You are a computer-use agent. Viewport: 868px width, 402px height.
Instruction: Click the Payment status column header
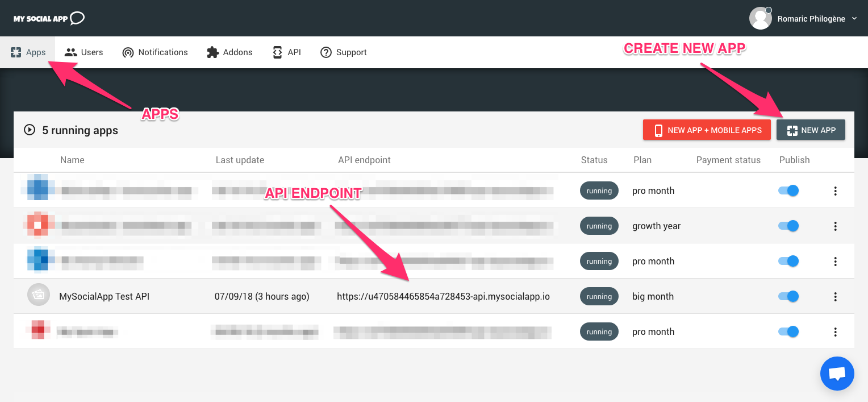(728, 160)
